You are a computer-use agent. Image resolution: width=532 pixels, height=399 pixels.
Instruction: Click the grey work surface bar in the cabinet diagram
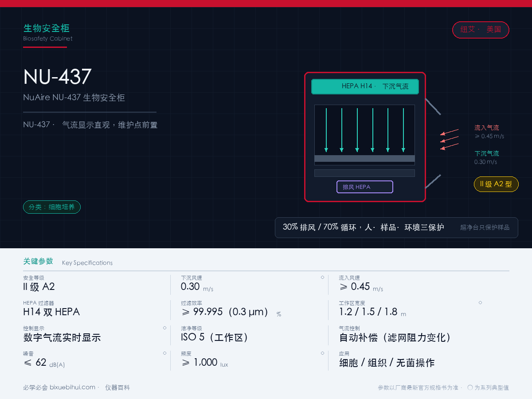(x=365, y=158)
